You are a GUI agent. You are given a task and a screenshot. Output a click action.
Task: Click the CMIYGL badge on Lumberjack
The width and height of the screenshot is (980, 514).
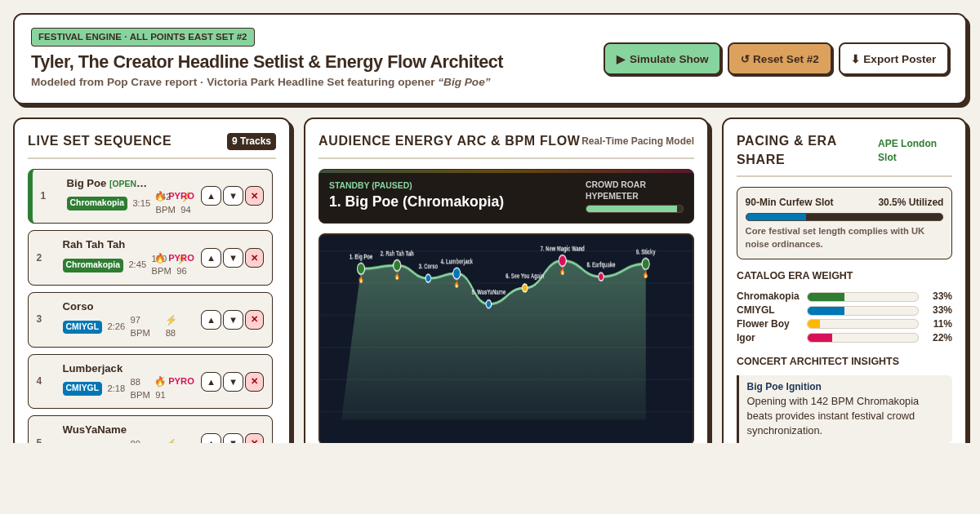coord(82,388)
